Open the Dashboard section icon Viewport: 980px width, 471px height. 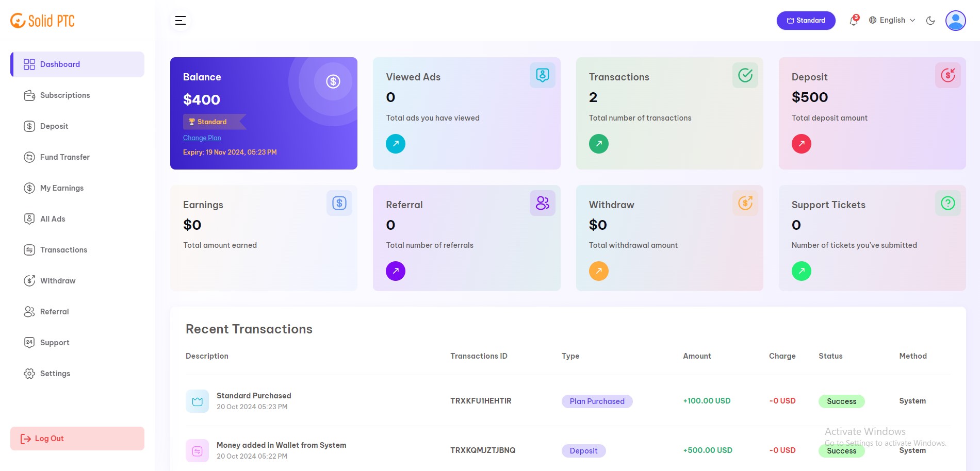pos(29,64)
